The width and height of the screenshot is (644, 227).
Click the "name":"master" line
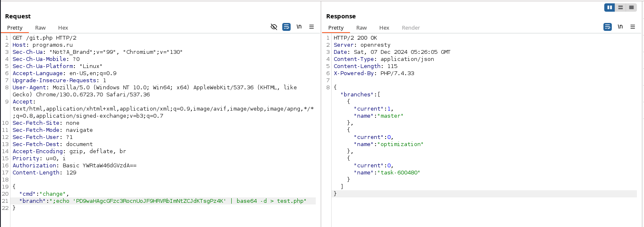pos(378,116)
